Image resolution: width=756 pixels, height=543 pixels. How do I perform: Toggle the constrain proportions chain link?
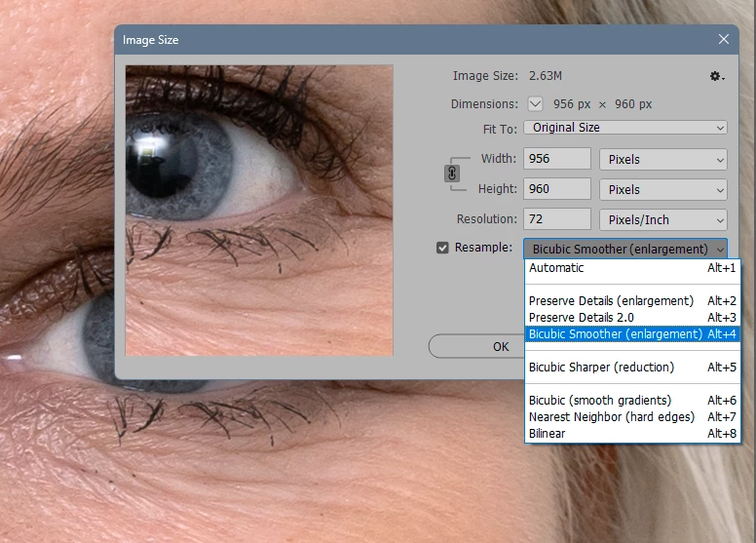click(452, 174)
